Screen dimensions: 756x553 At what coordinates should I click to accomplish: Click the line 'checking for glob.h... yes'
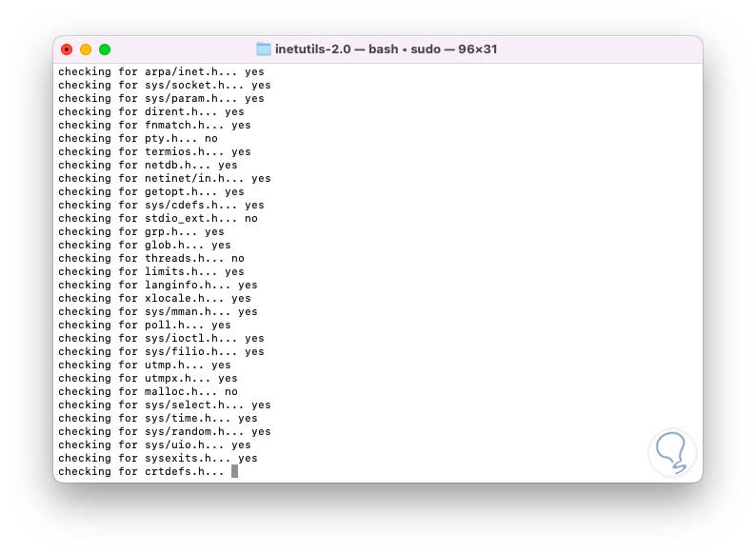[x=145, y=246]
